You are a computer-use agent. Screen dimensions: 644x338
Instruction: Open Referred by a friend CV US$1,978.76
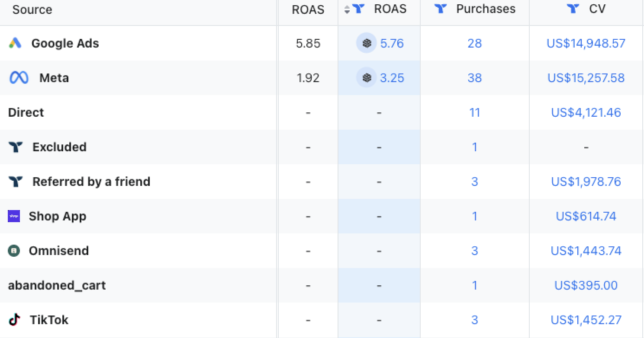586,182
